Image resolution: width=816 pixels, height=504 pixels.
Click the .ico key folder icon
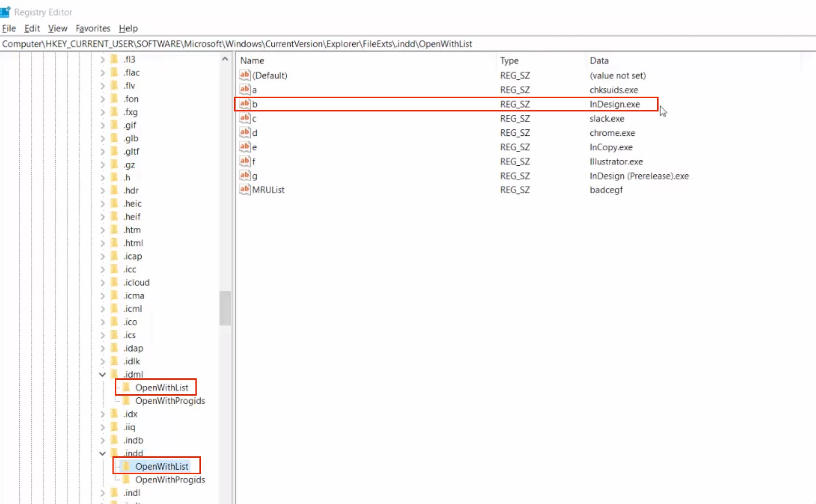click(114, 322)
